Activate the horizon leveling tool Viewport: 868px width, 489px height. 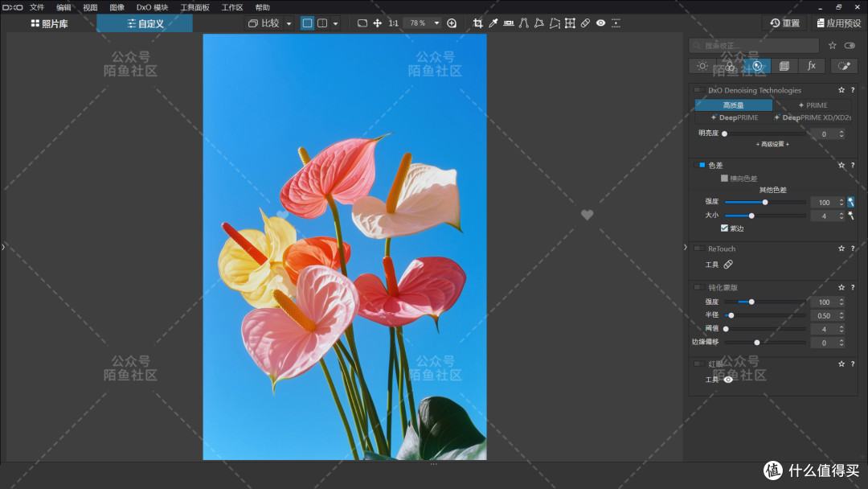click(x=508, y=23)
